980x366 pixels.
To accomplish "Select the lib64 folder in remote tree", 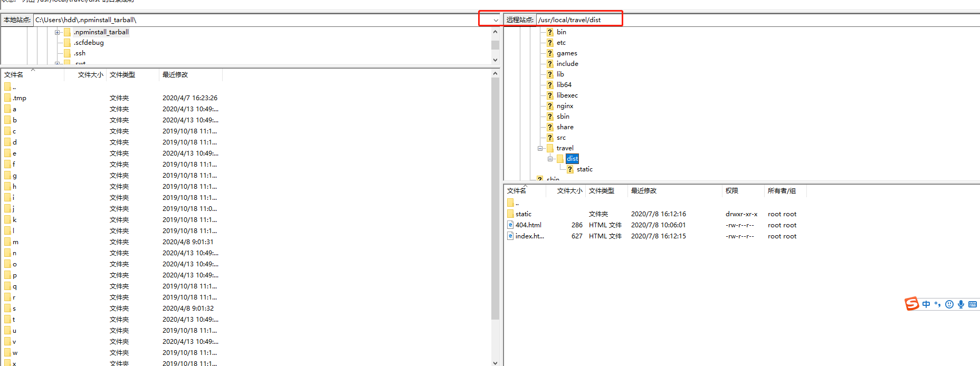I will [564, 85].
